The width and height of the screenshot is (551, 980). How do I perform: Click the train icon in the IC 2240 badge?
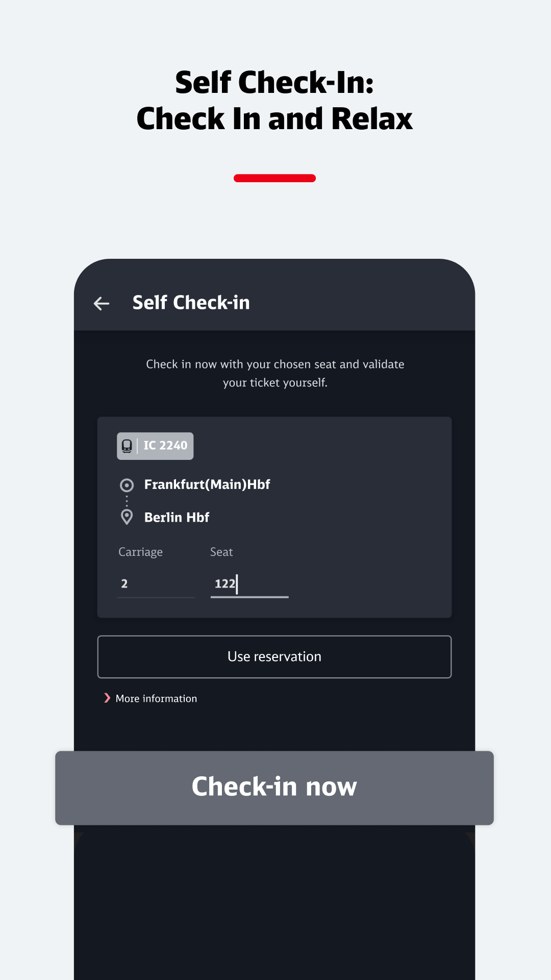click(126, 445)
